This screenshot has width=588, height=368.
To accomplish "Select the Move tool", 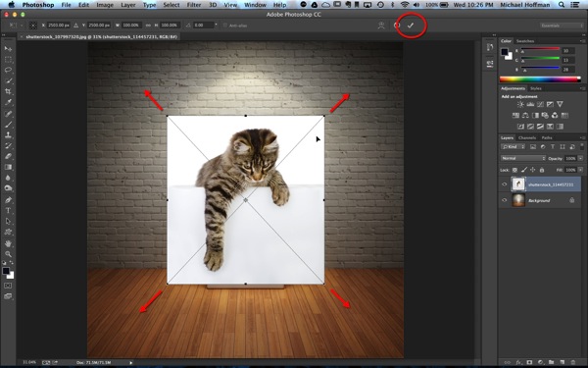I will point(8,49).
